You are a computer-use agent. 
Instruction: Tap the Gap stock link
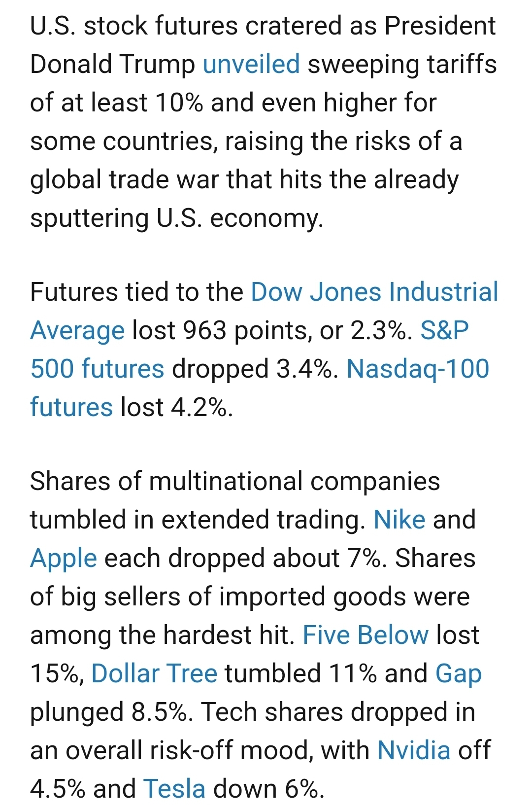click(458, 673)
